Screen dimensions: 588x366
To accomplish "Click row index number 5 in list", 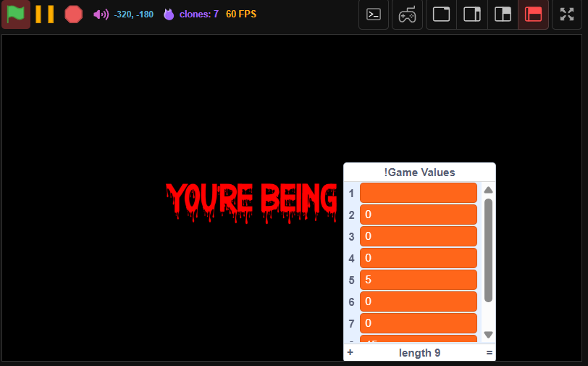I will tap(351, 280).
